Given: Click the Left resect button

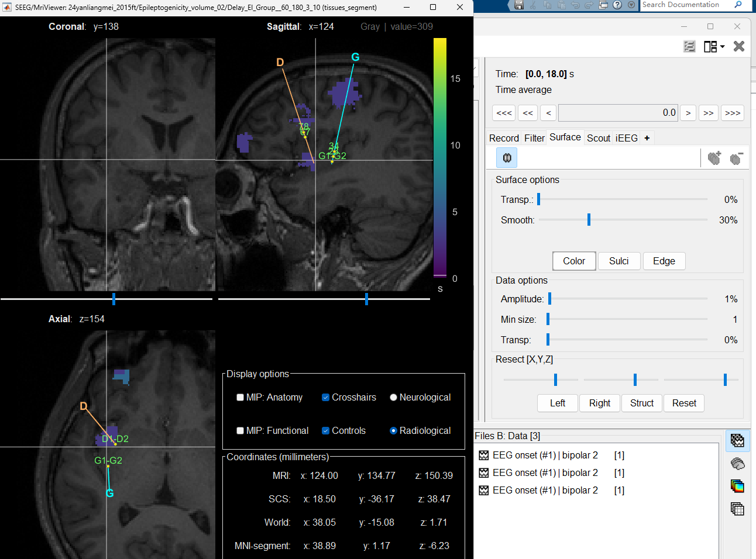Looking at the screenshot, I should (x=558, y=403).
